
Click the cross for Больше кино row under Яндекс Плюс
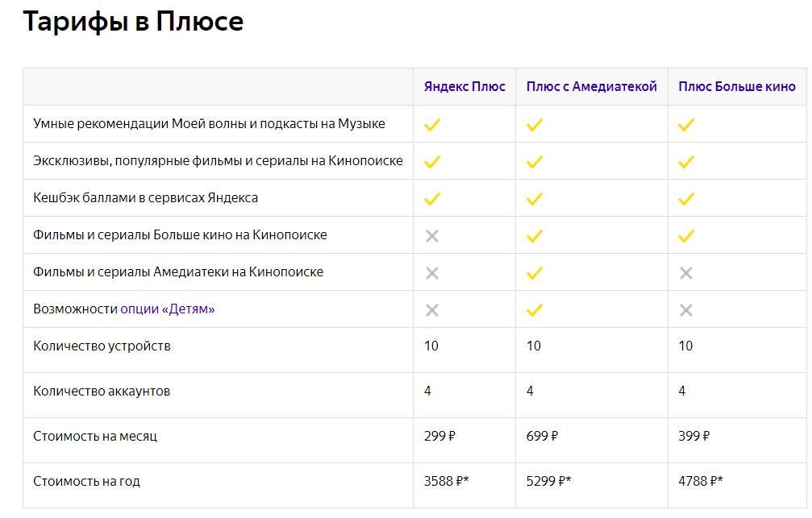click(x=432, y=236)
